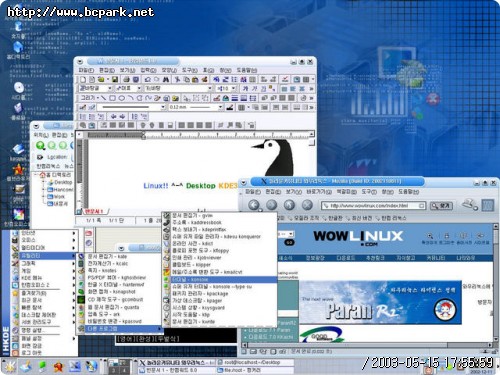Click the fill color bucket icon in drawing toolbar
Viewport: 500px width, 375px height.
click(x=225, y=98)
